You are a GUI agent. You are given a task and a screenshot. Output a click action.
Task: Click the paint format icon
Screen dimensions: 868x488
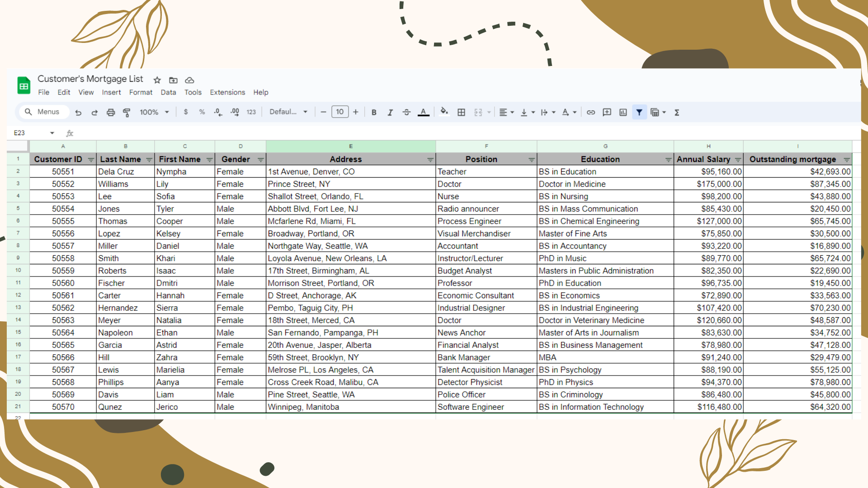coord(127,113)
